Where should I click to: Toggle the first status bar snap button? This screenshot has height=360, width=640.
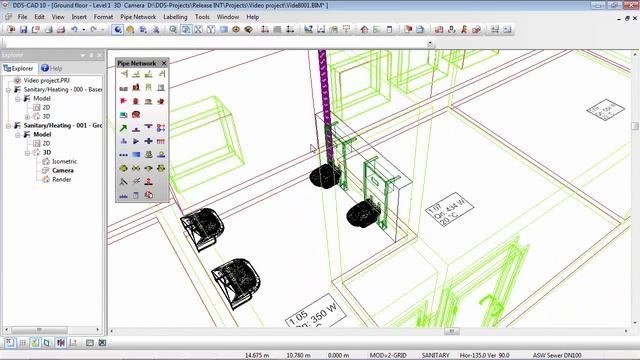10,343
